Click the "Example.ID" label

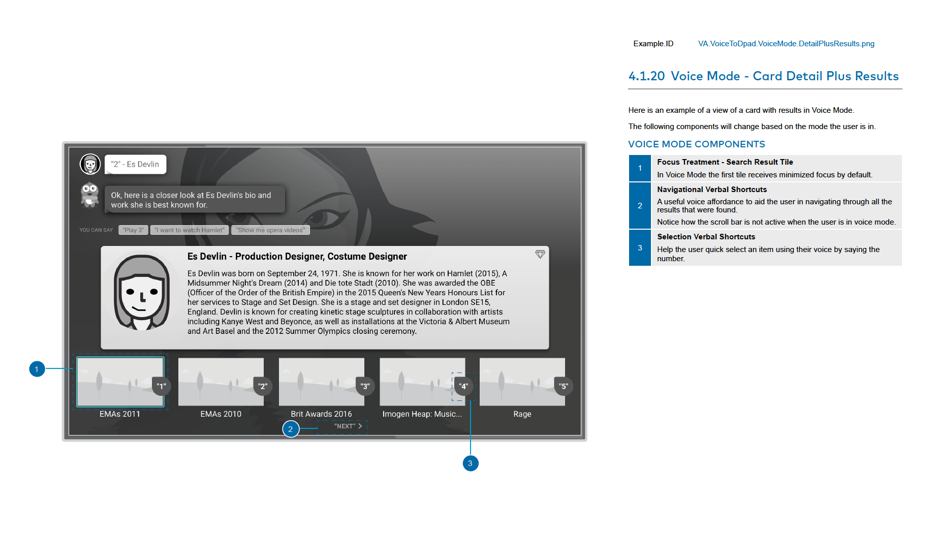click(x=653, y=44)
